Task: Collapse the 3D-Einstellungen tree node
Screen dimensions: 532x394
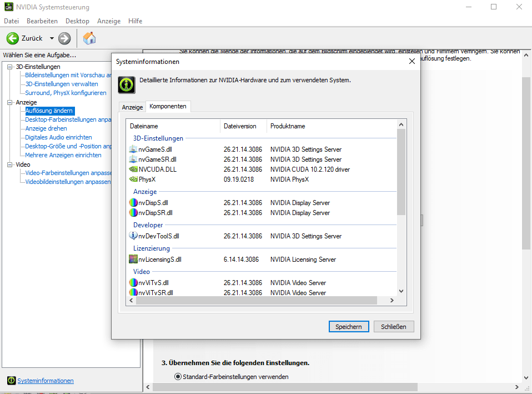Action: (10, 67)
